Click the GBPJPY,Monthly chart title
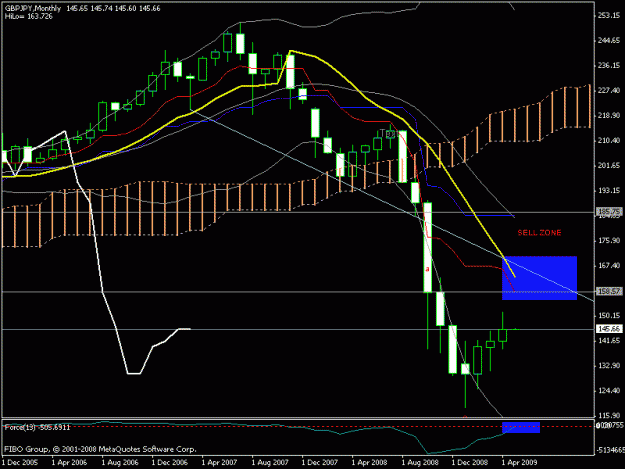The image size is (625, 469). point(33,8)
